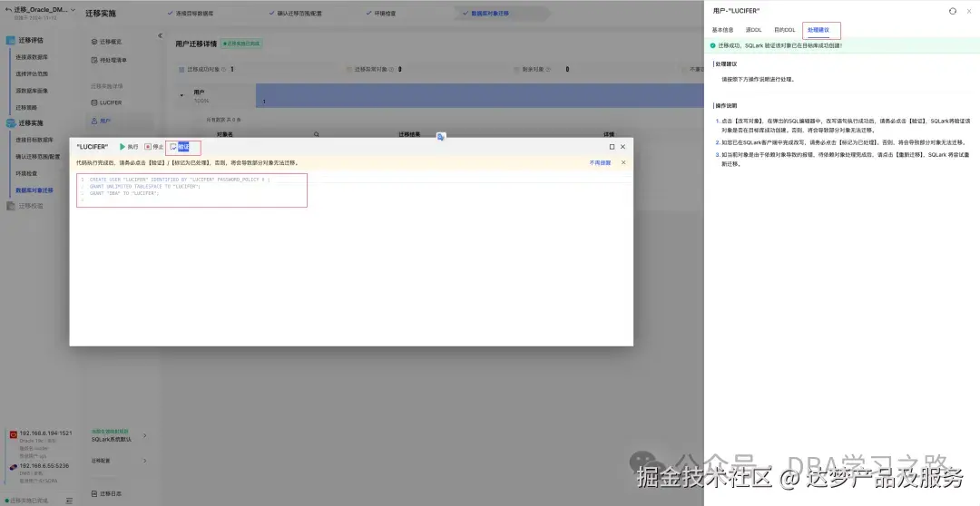Select the LUCIFER schema item
980x506 pixels.
[x=106, y=102]
